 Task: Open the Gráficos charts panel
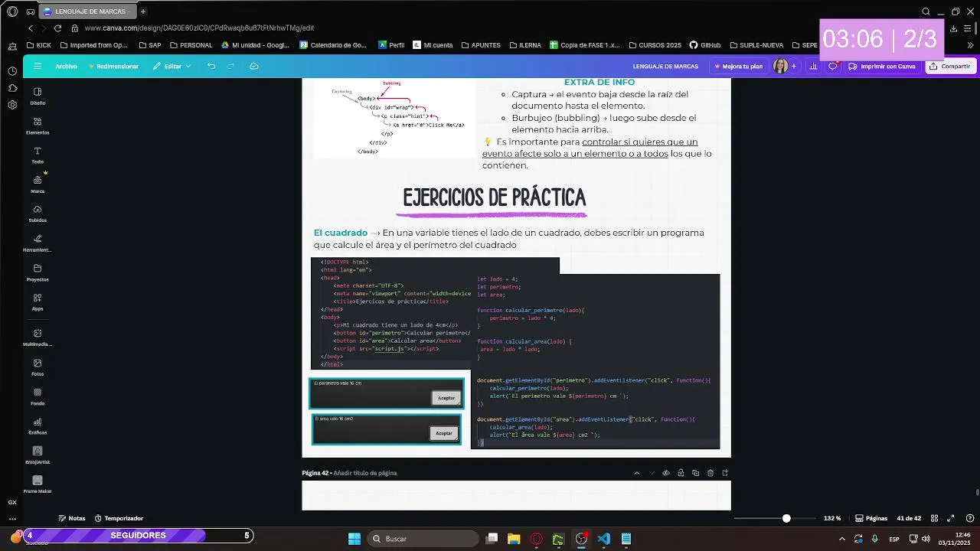click(38, 426)
